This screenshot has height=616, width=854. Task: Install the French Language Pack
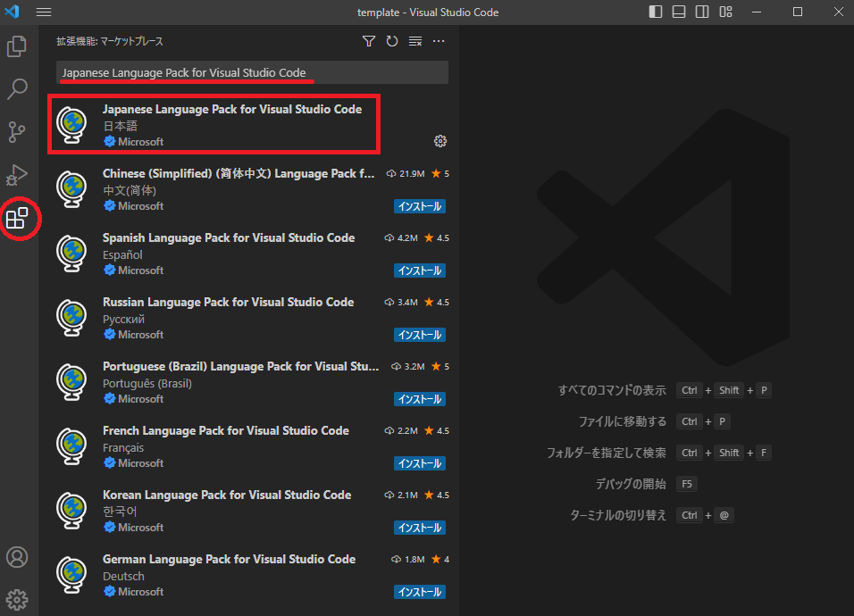419,463
